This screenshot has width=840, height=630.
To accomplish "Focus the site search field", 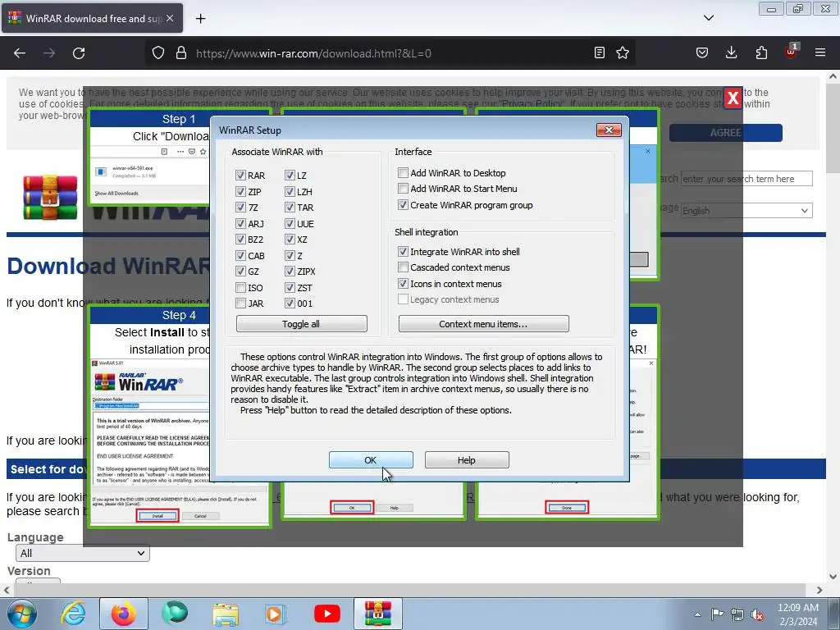I will point(746,179).
